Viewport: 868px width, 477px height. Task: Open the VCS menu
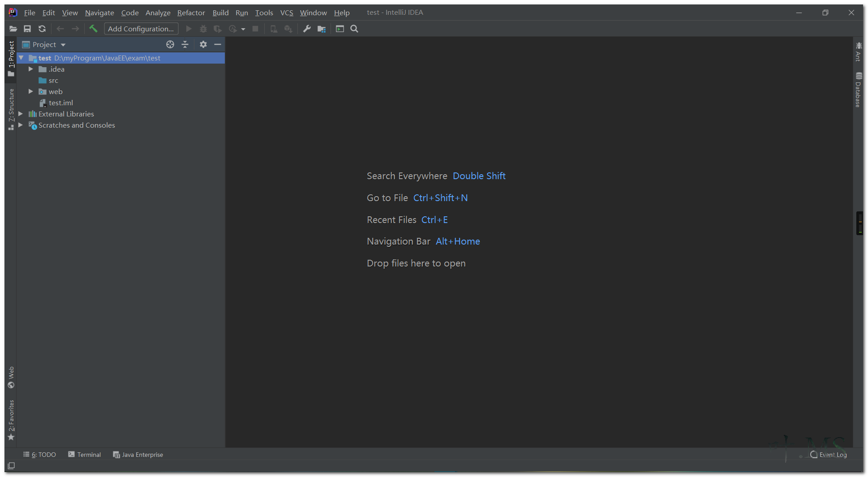tap(287, 13)
